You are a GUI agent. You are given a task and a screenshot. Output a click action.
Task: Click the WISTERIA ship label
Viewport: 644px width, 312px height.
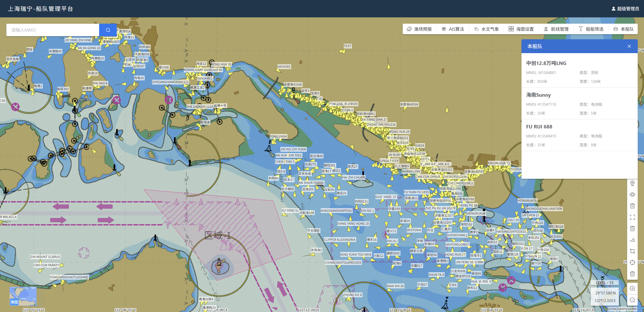[x=414, y=230]
